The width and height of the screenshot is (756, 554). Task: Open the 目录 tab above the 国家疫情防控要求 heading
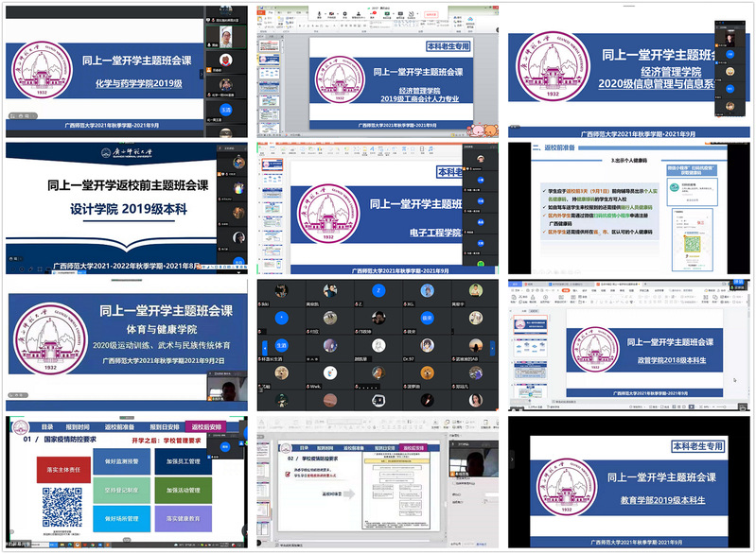click(x=45, y=427)
